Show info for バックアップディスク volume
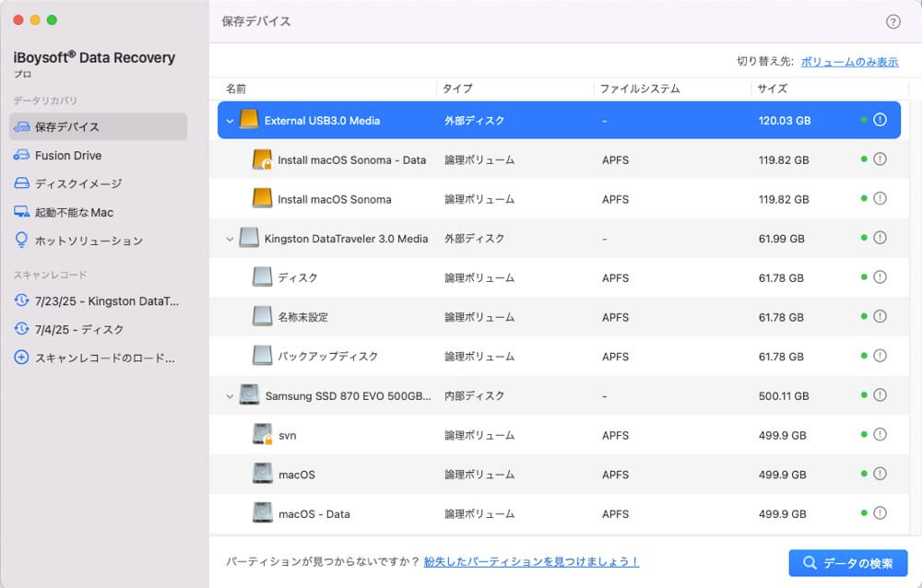 click(x=880, y=357)
